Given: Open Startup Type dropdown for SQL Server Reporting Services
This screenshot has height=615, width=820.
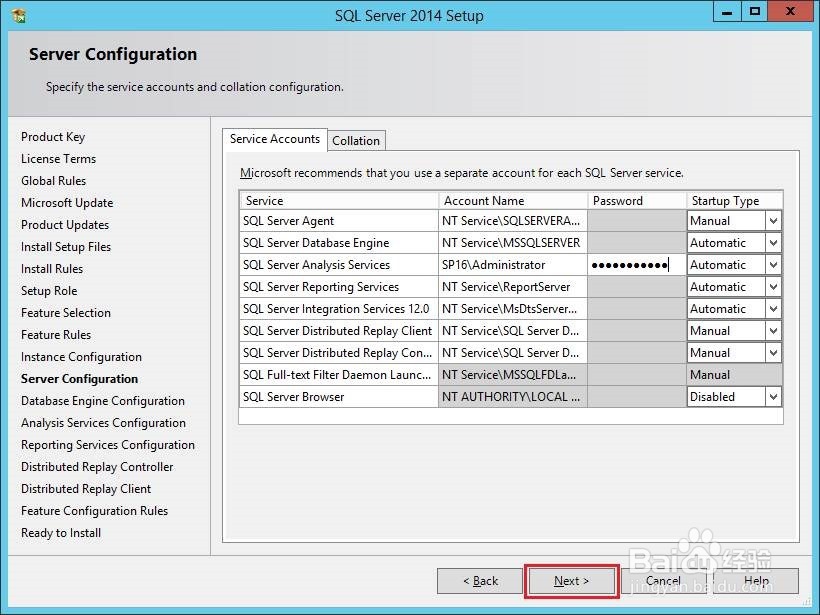Looking at the screenshot, I should pyautogui.click(x=773, y=287).
